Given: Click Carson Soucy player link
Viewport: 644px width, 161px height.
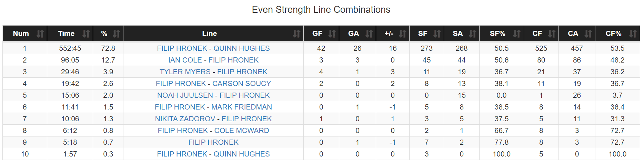Looking at the screenshot, I should [242, 84].
